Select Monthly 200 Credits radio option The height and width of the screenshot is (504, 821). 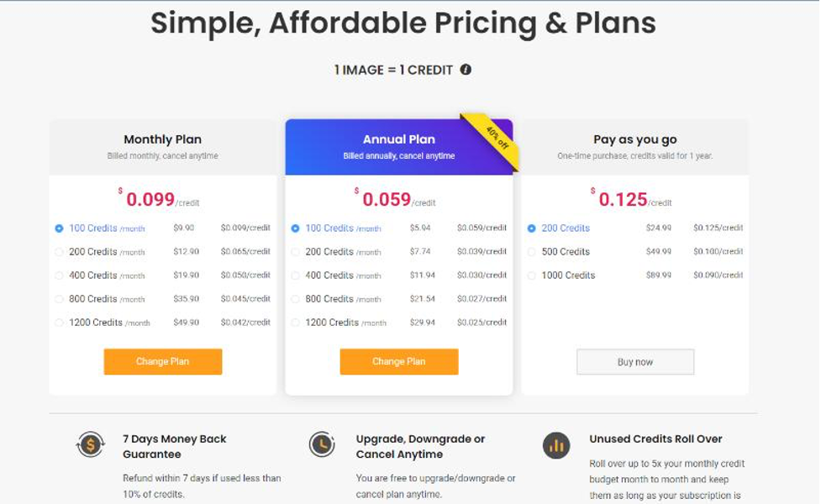[59, 252]
